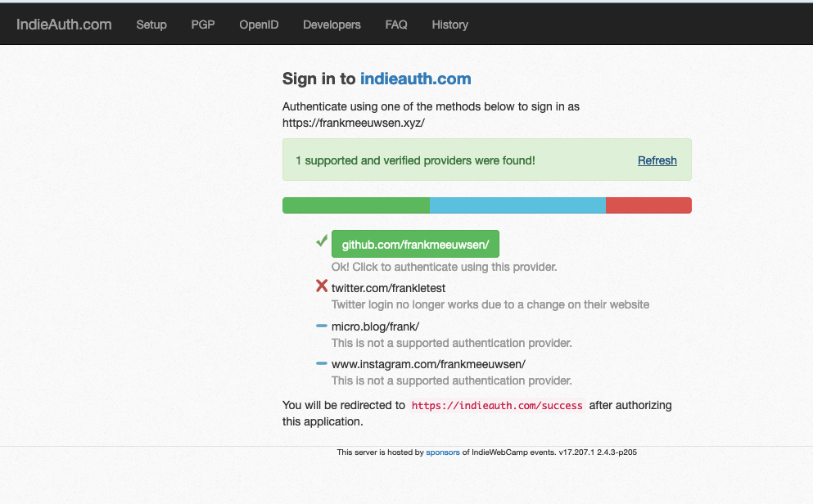Click the blue dash icon beside micro.blog/frank/
This screenshot has height=504, width=813.
(322, 326)
